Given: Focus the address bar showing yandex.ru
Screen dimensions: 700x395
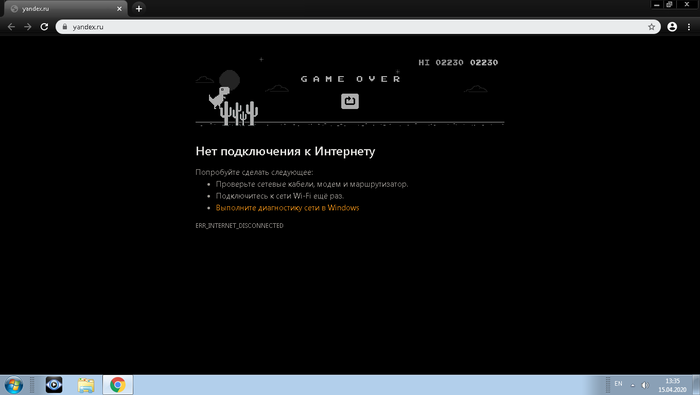Looking at the screenshot, I should pyautogui.click(x=358, y=27).
